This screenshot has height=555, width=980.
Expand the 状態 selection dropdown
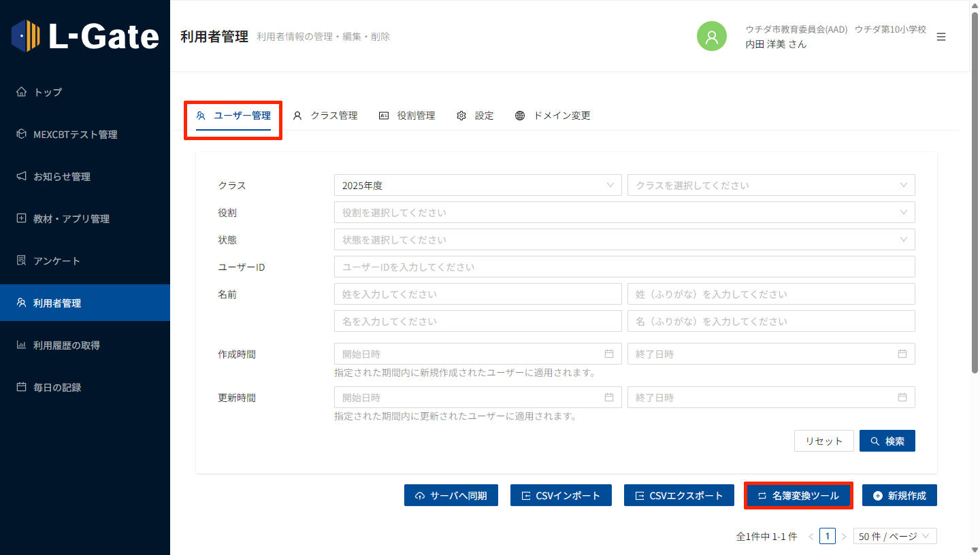624,239
